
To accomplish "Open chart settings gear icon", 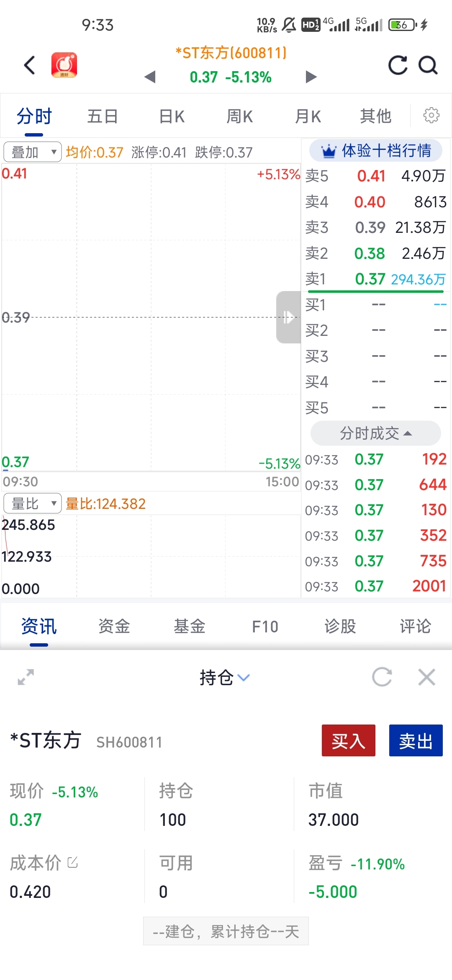I will pos(431,115).
